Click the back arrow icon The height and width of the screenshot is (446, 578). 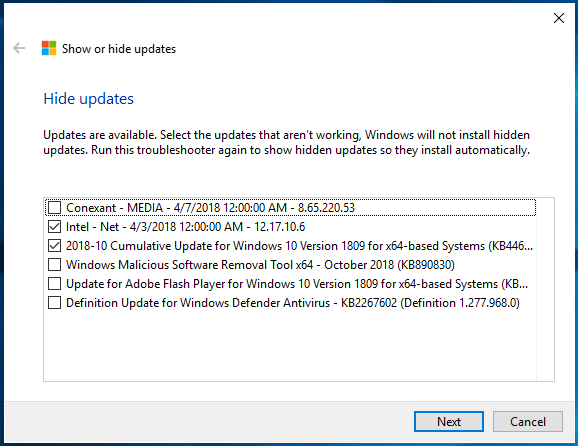click(19, 48)
